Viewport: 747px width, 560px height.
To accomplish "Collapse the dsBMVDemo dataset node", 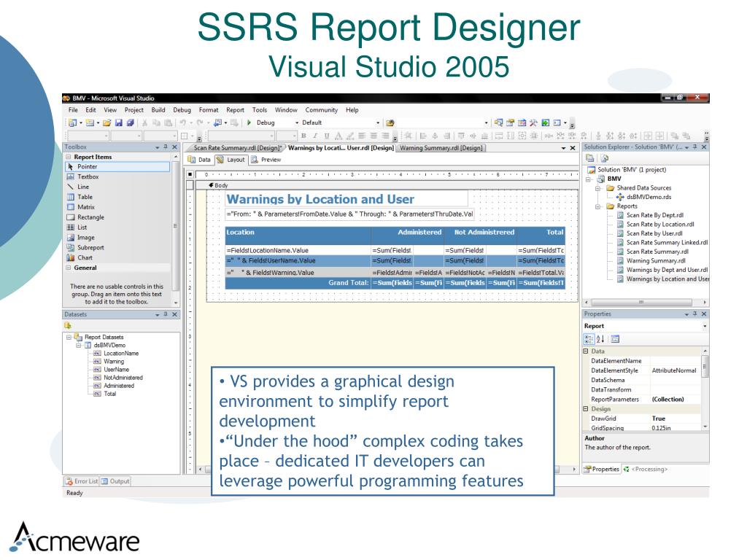I will pyautogui.click(x=79, y=345).
